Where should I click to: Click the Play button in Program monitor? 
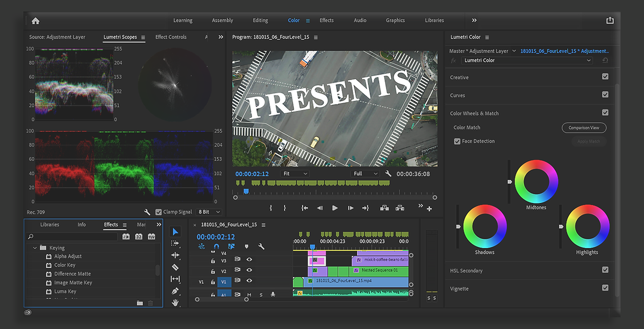(x=335, y=208)
